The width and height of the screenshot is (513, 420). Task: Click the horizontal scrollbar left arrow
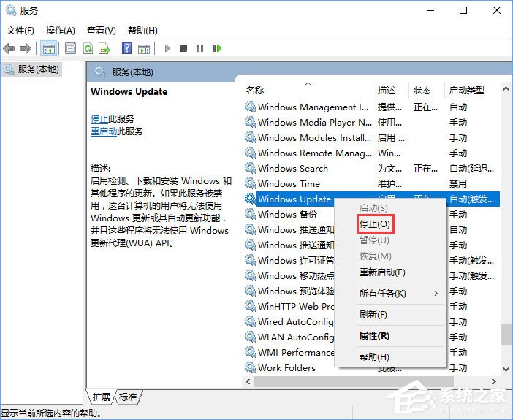[248, 382]
